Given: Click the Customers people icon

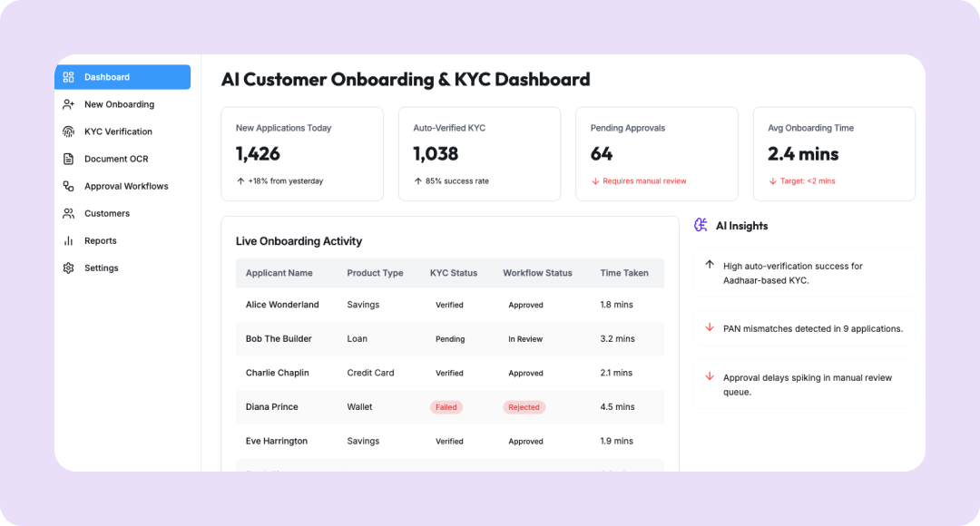Looking at the screenshot, I should [68, 213].
